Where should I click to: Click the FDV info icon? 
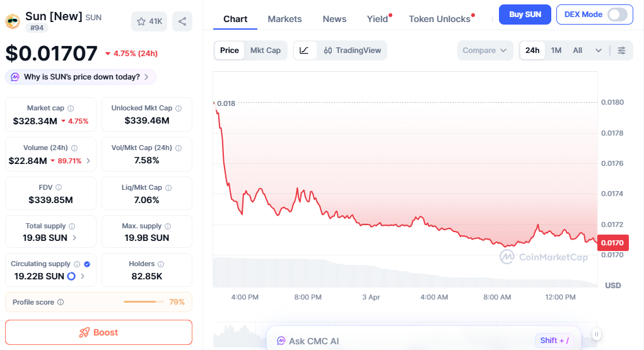point(59,187)
